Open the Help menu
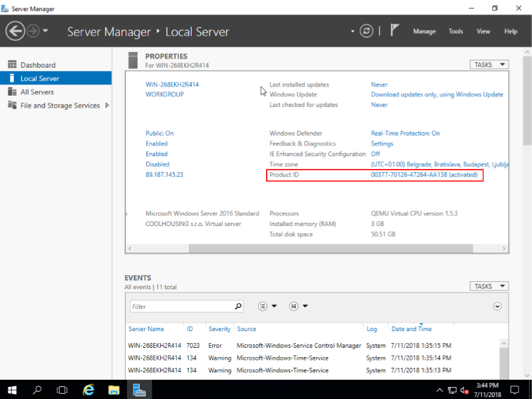The width and height of the screenshot is (532, 399). click(511, 31)
